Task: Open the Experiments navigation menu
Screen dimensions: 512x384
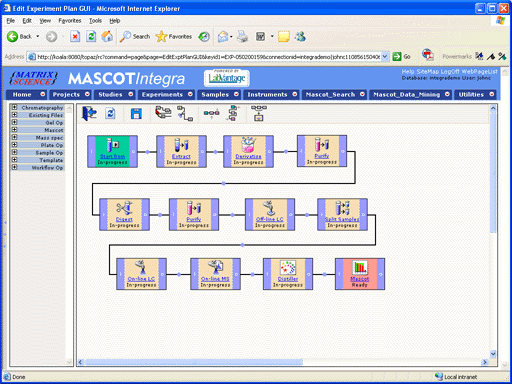Action: tap(167, 95)
